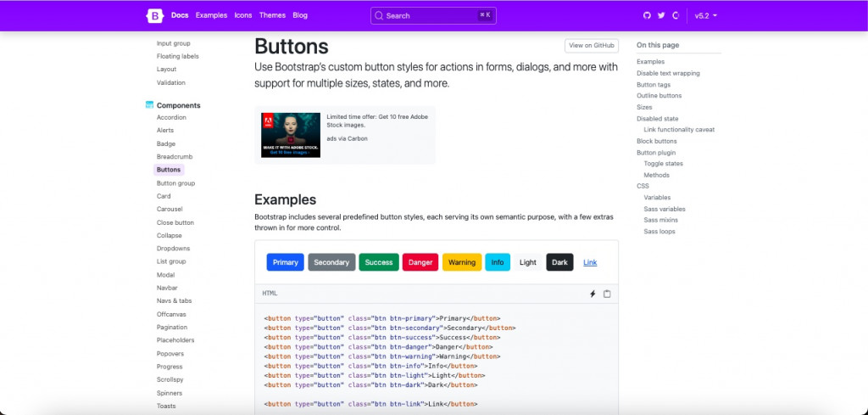
Task: Copy HTML code with clipboard icon
Action: click(x=607, y=294)
